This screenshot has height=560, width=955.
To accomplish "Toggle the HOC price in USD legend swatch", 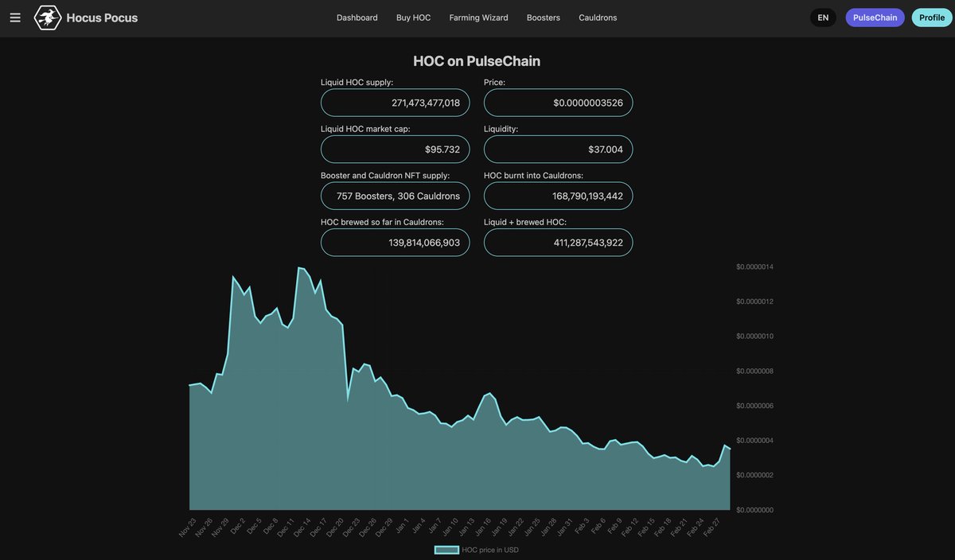I will click(446, 550).
